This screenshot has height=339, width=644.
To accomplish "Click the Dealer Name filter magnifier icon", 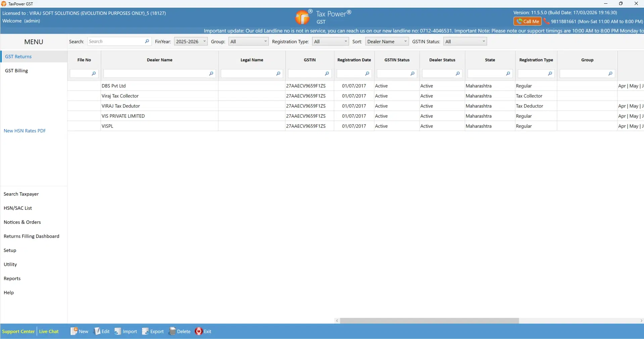I will (x=211, y=73).
